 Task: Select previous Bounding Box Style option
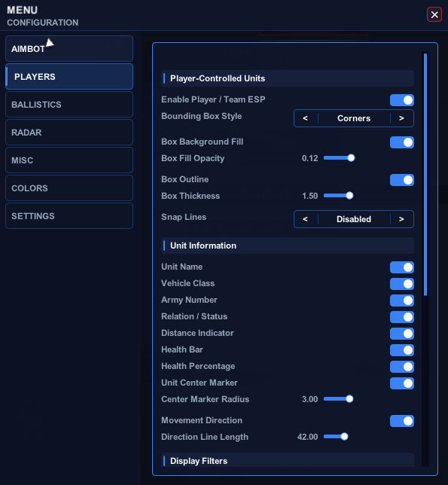[306, 118]
